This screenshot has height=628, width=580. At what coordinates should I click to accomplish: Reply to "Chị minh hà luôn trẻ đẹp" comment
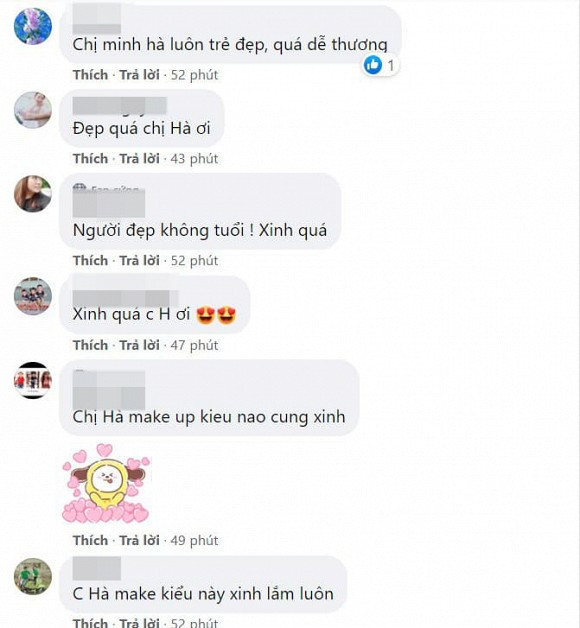point(139,75)
